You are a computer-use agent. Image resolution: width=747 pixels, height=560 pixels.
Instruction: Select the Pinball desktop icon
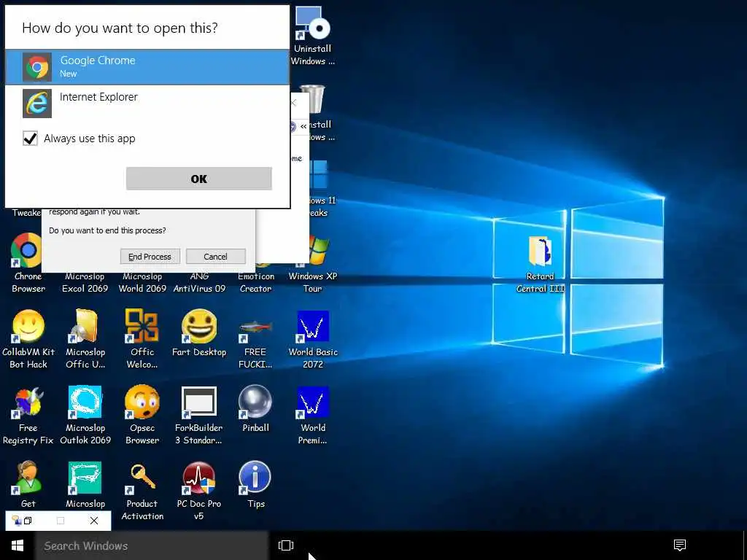255,408
